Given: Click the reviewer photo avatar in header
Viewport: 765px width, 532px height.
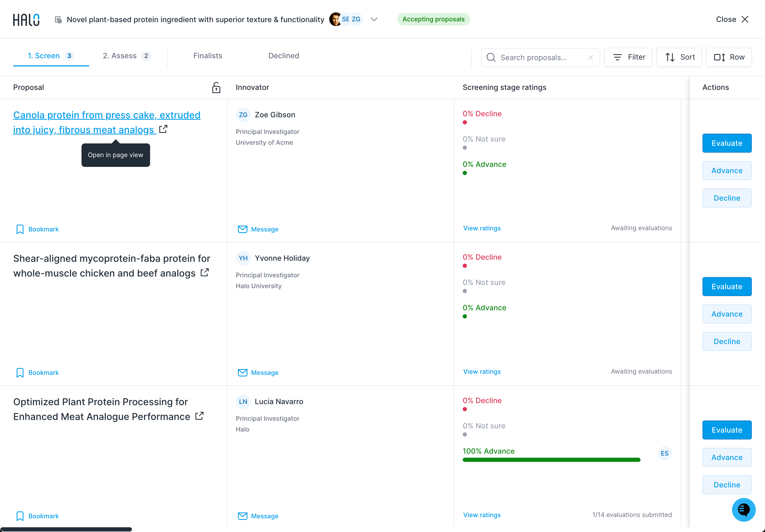Looking at the screenshot, I should click(x=335, y=19).
